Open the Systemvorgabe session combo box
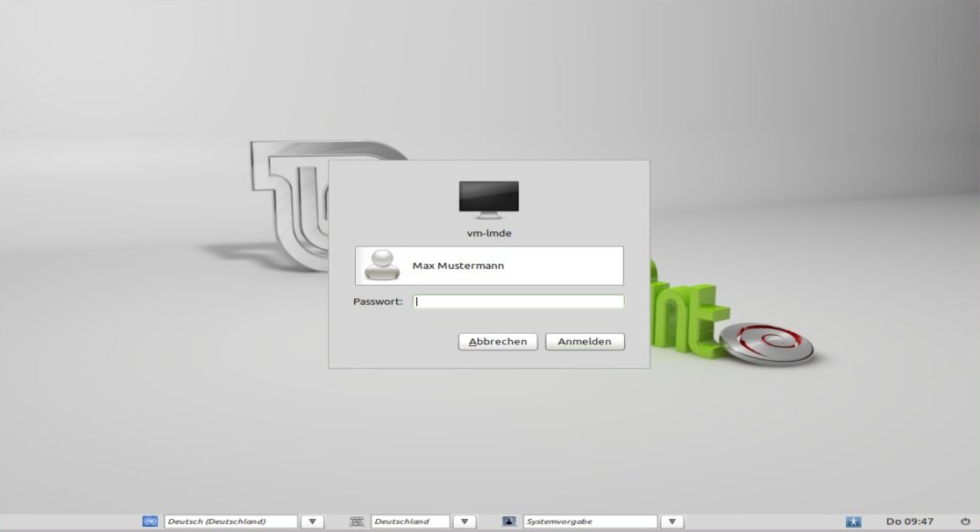 (x=591, y=521)
